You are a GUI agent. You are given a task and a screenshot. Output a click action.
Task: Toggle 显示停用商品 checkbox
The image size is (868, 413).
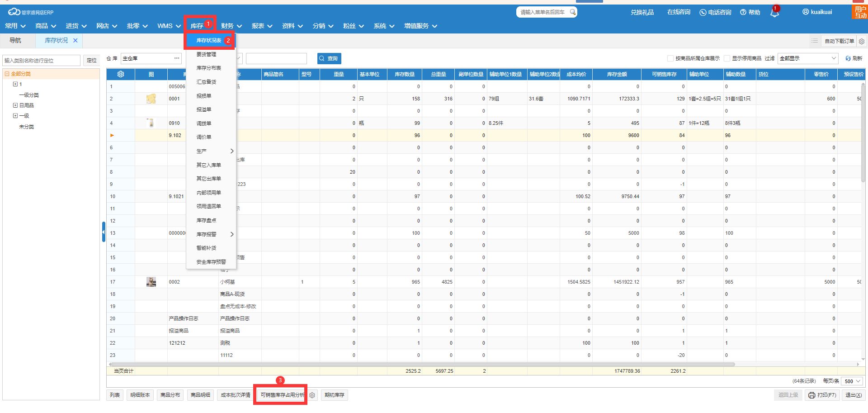pos(727,58)
